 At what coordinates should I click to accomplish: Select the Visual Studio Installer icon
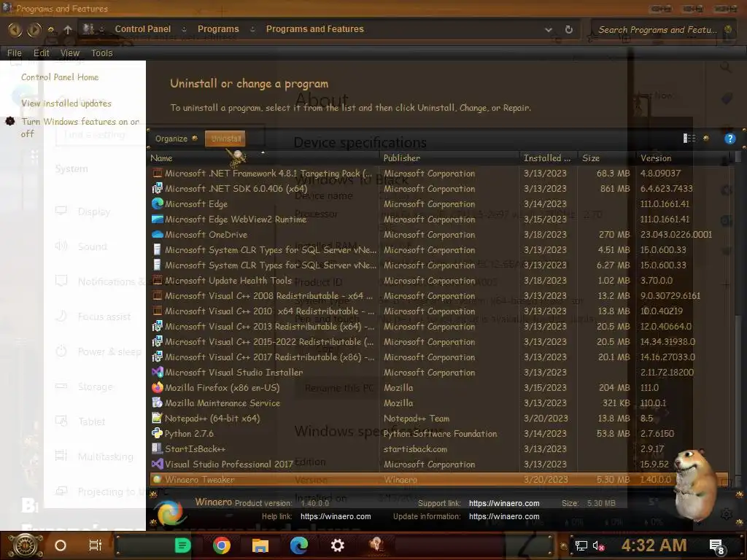[x=158, y=372]
